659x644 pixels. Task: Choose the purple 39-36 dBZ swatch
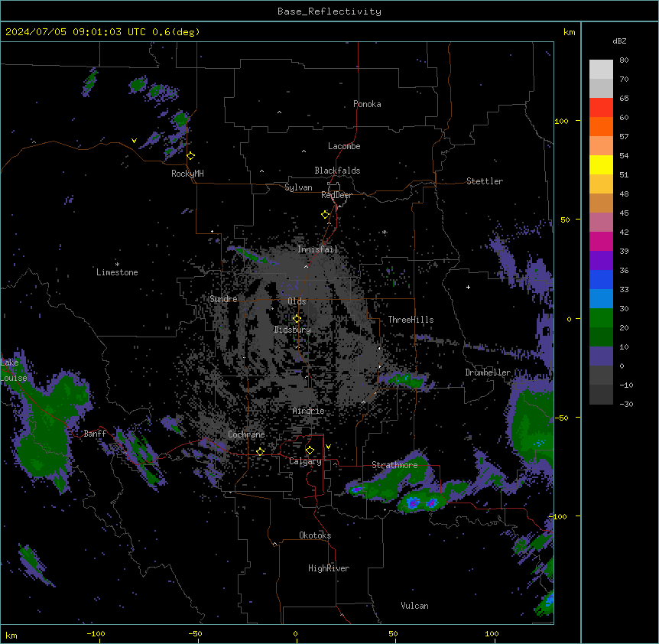pos(601,261)
